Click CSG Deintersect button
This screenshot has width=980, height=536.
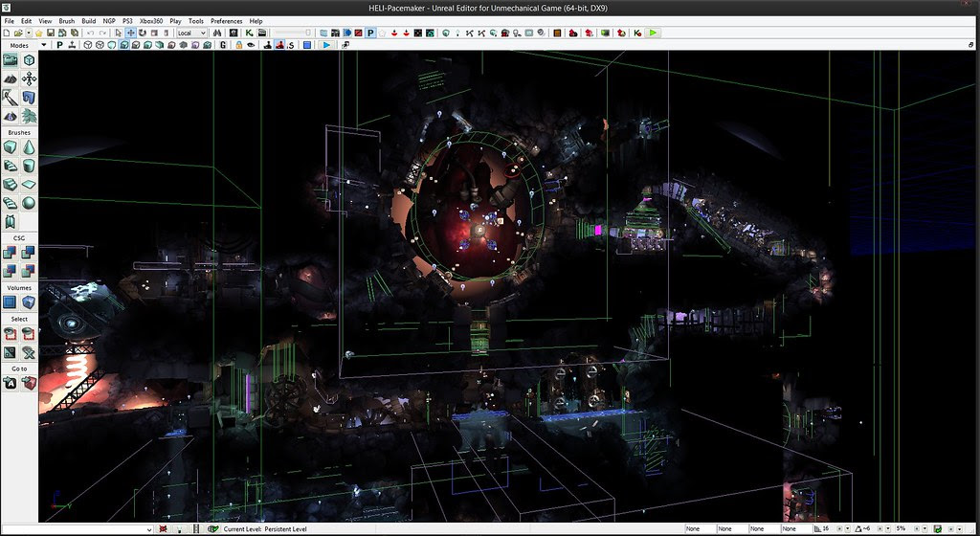click(x=29, y=271)
